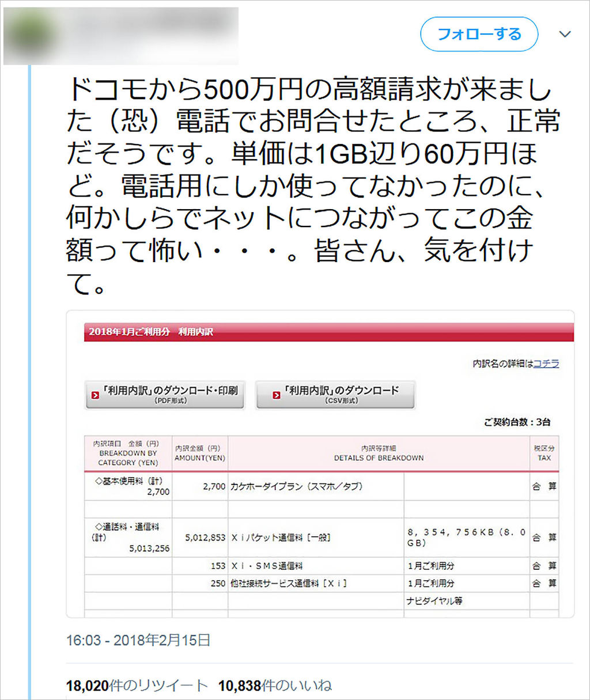This screenshot has height=700, width=590.
Task: Click 1月ご利用分 in the Xi・SMS通信料 row
Action: [x=431, y=566]
